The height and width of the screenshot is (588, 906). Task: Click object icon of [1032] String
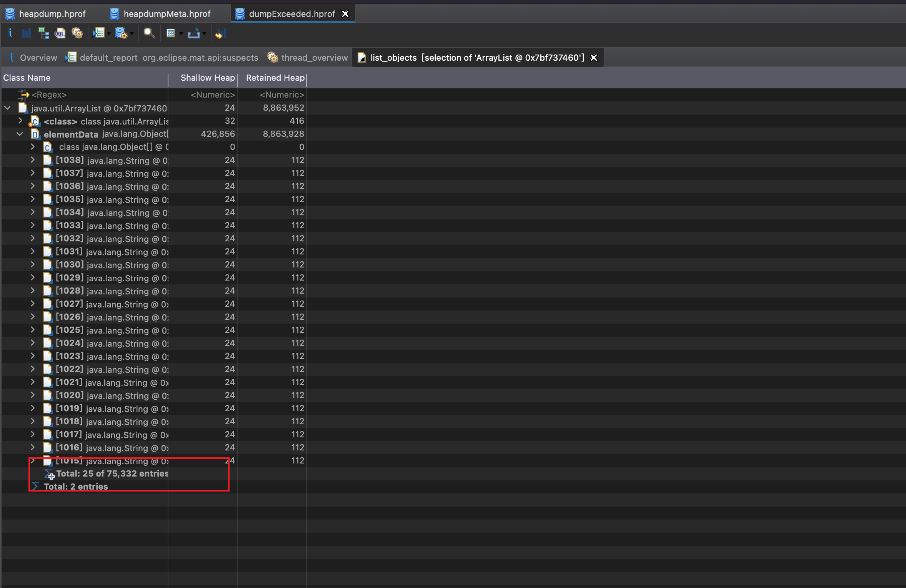tap(47, 238)
